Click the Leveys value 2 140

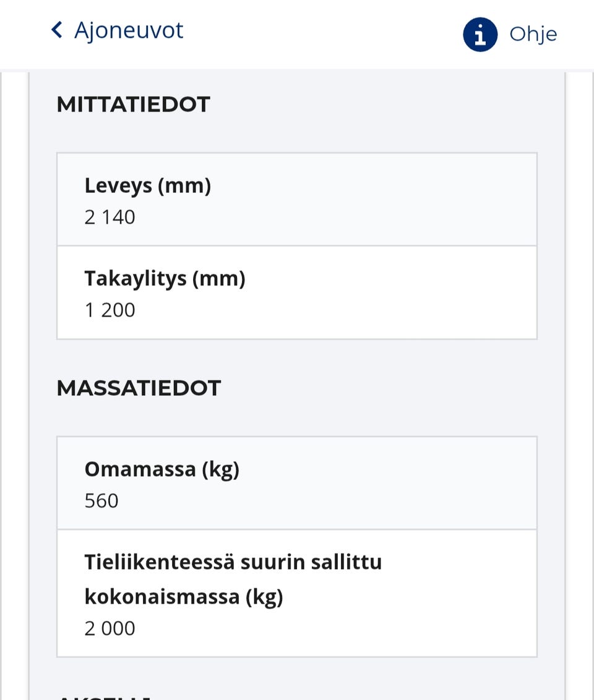coord(110,218)
